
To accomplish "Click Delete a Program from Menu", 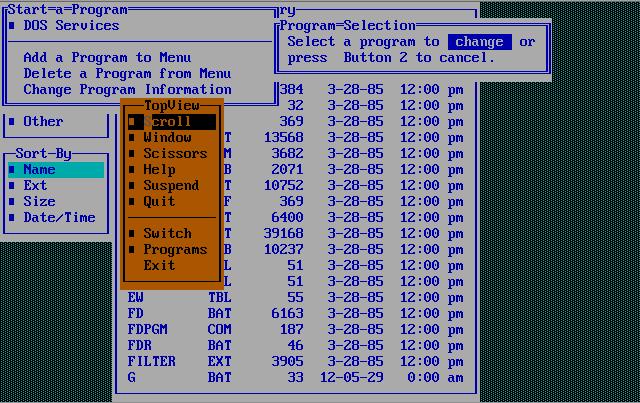I will [x=127, y=74].
